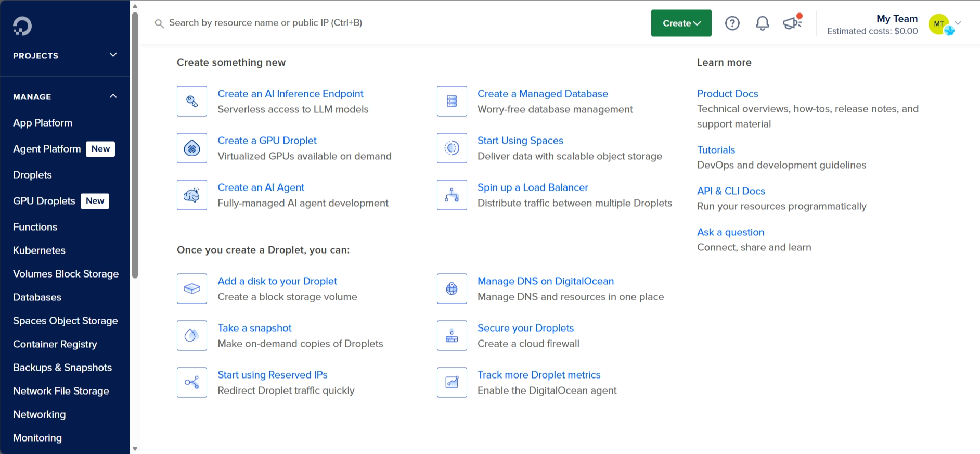Click the Droplet metrics chart icon

[452, 382]
